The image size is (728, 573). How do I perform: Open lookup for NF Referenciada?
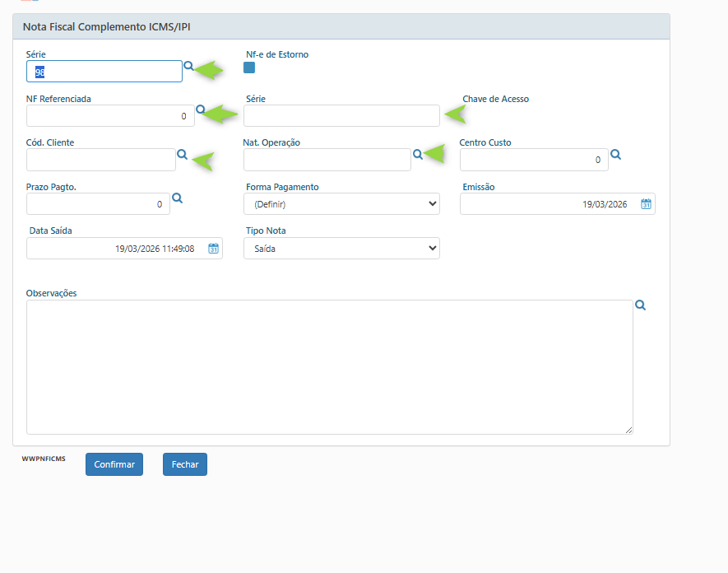click(x=200, y=109)
